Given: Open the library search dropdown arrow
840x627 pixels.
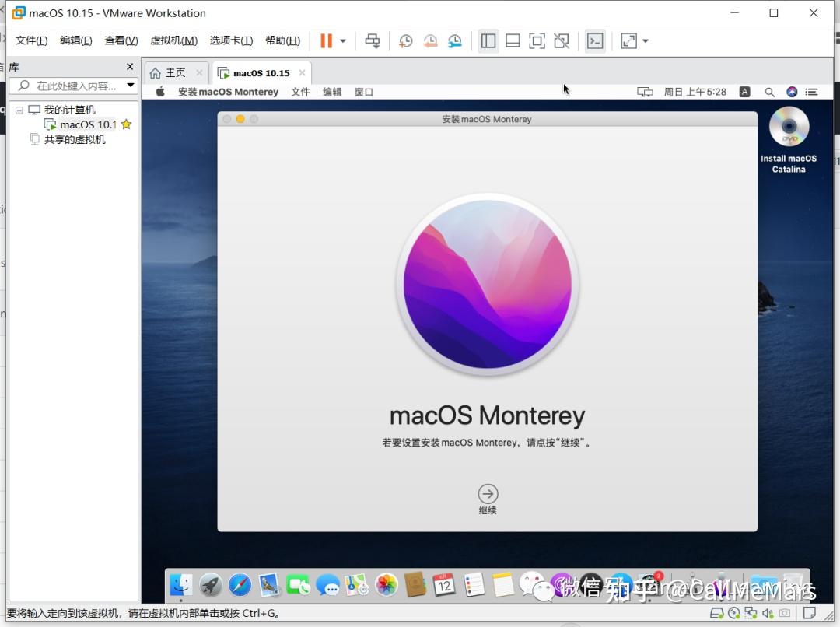Looking at the screenshot, I should coord(130,86).
